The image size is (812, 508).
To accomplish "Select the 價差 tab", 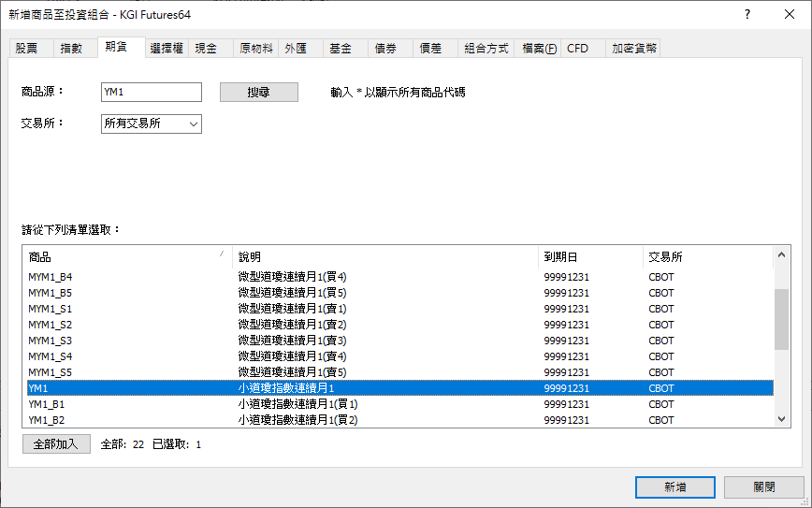I will tap(435, 48).
